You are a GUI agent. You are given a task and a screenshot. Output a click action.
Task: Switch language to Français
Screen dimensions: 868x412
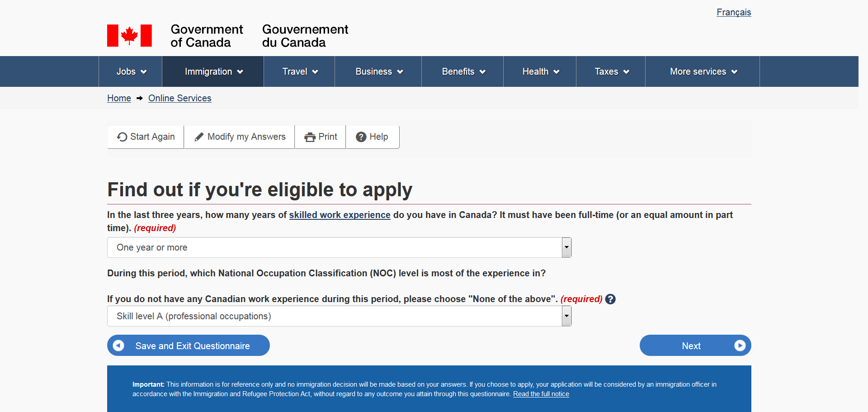tap(733, 12)
